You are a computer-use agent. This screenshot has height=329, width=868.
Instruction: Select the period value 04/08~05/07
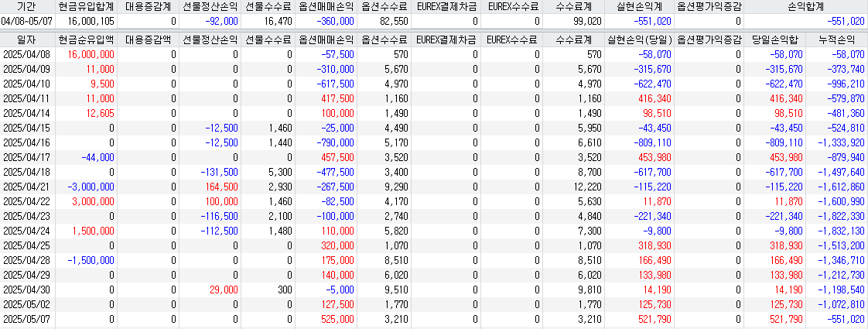click(26, 21)
